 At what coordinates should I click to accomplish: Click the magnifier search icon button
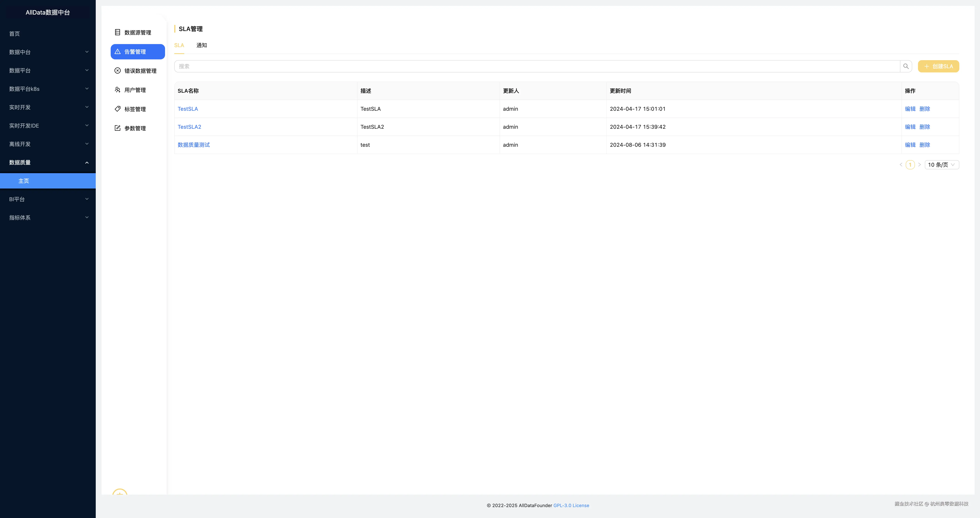coord(906,66)
